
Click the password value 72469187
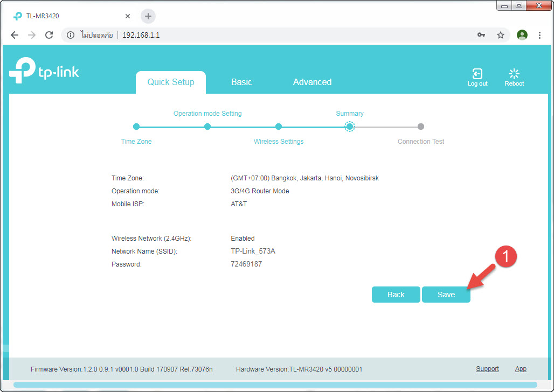point(246,264)
